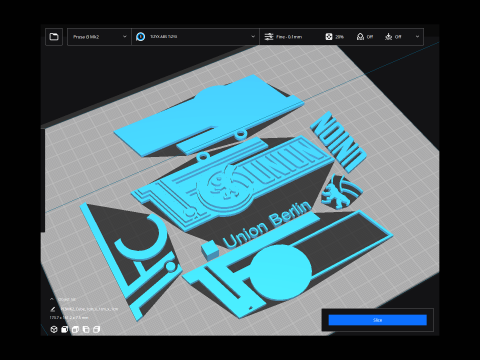Expand the material and nozzle selector dropdown

(195, 37)
